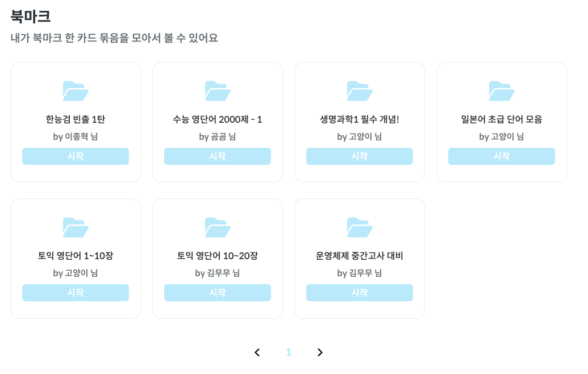This screenshot has height=374, width=588.
Task: Click the folder icon on 생명과학1 필수 개념 card
Action: pyautogui.click(x=359, y=89)
